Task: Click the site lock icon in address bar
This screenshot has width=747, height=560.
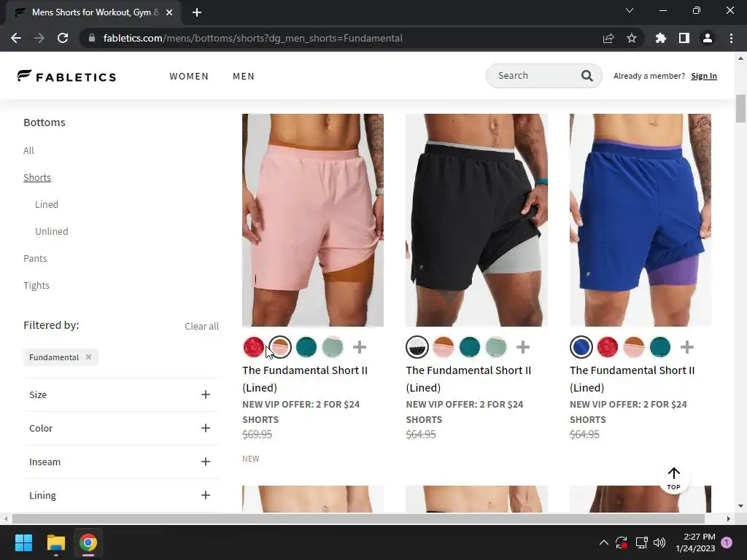Action: [92, 38]
